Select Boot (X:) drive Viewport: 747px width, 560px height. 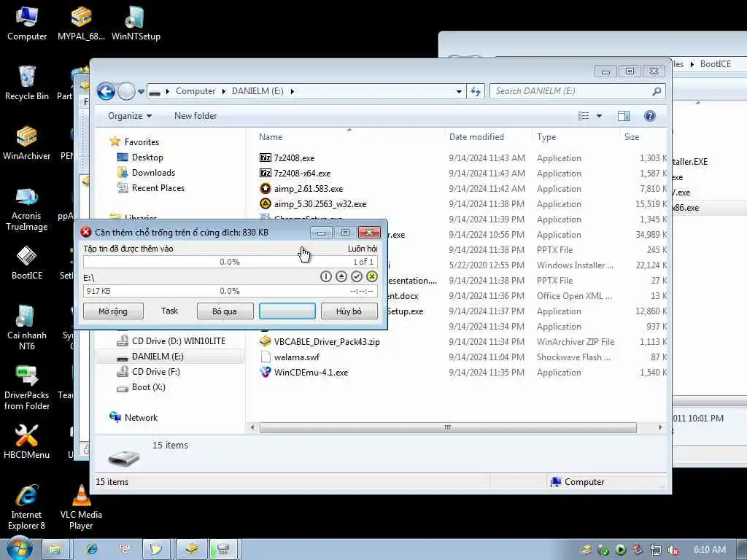click(x=149, y=386)
